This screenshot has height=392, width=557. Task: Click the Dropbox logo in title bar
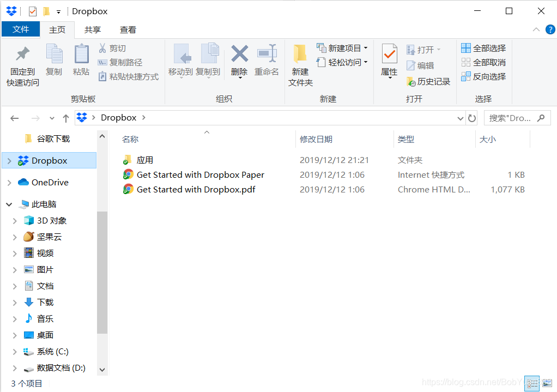[x=11, y=11]
